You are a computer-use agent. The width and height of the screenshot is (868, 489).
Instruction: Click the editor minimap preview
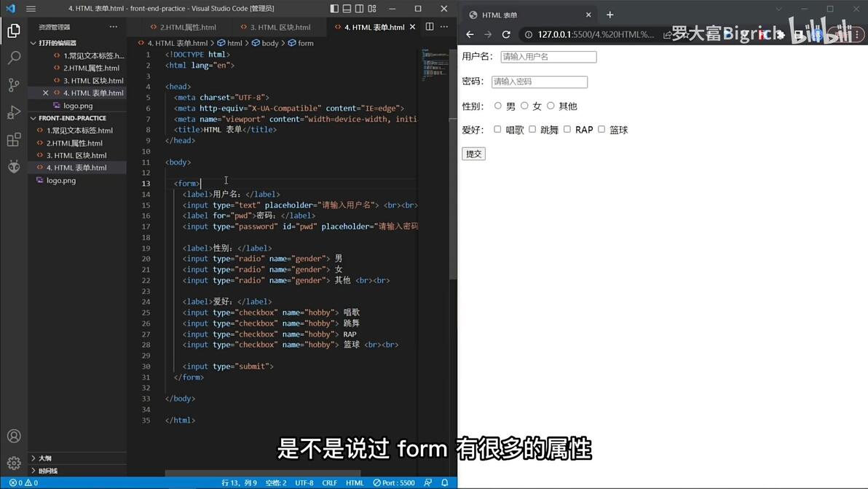coord(435,66)
